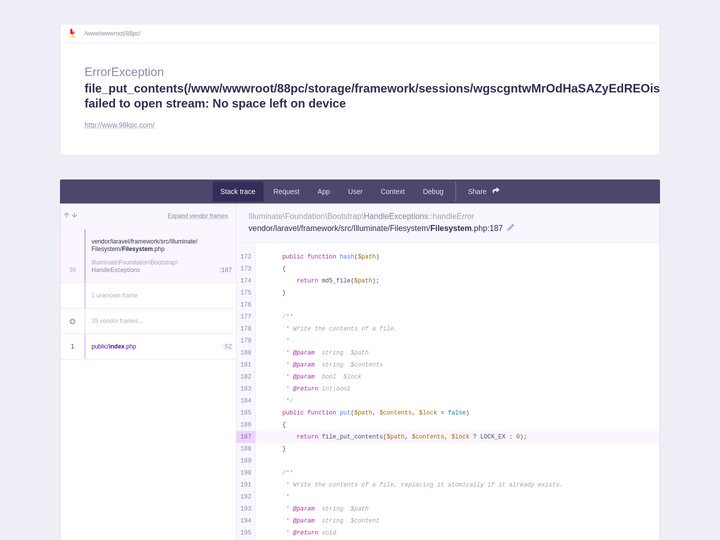Click the Share button

[484, 191]
